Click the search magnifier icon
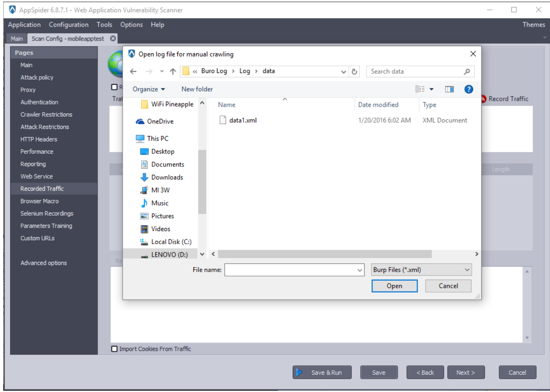Image resolution: width=550 pixels, height=392 pixels. [x=467, y=71]
